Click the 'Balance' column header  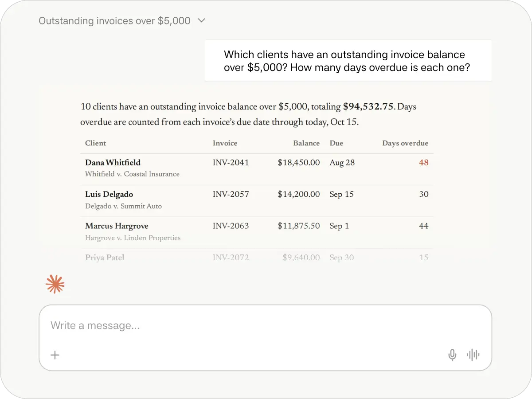click(306, 143)
